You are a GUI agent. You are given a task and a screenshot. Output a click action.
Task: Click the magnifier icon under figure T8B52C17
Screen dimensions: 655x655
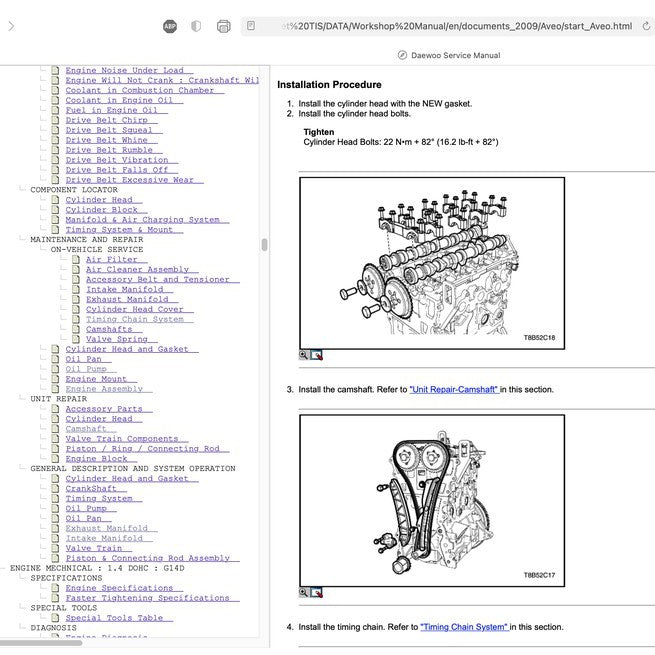[x=304, y=592]
